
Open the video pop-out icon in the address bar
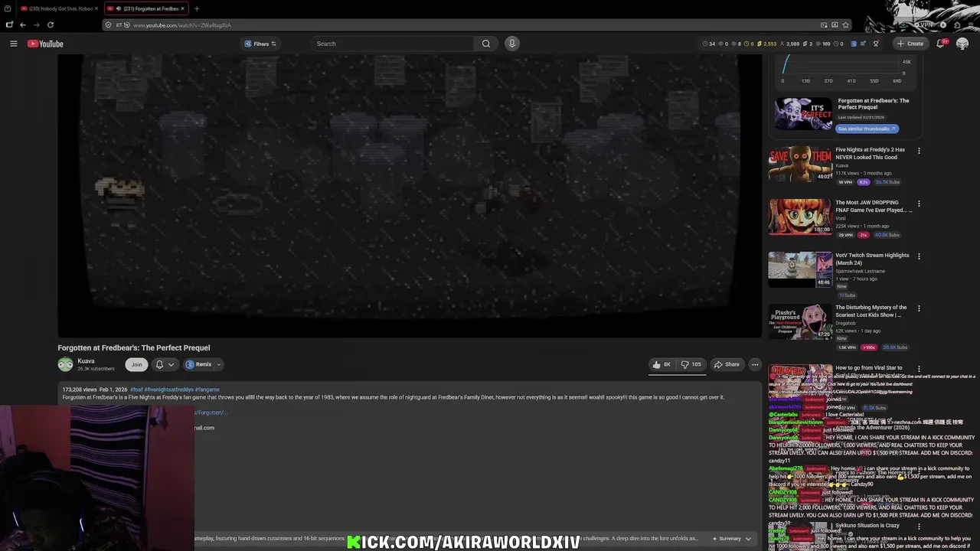[824, 24]
